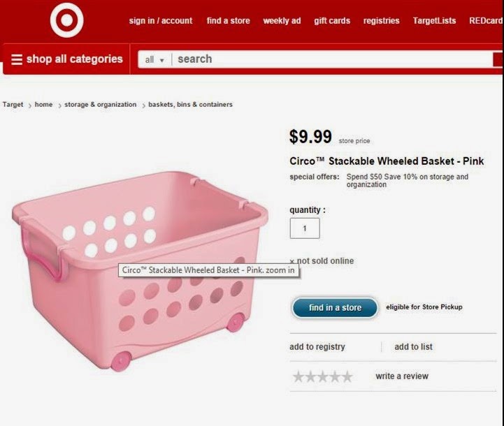This screenshot has width=504, height=426.
Task: Open the registries menu item
Action: tap(381, 21)
